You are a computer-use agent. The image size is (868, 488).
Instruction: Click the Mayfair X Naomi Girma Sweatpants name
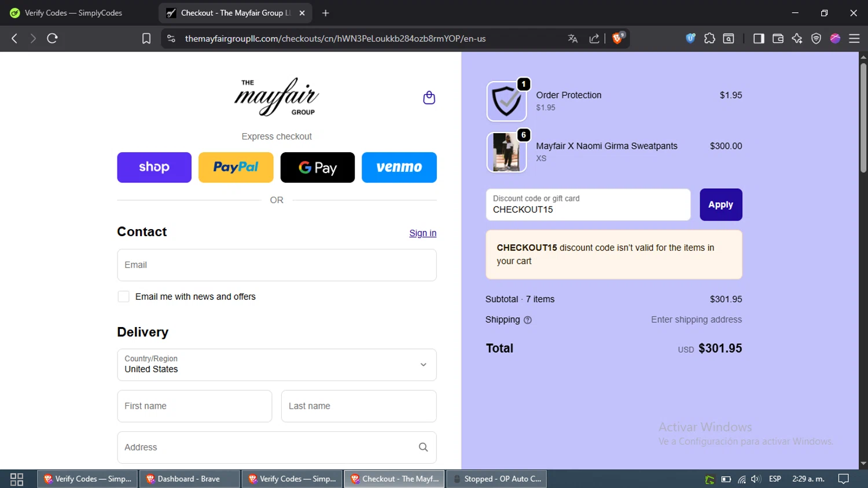pos(606,146)
